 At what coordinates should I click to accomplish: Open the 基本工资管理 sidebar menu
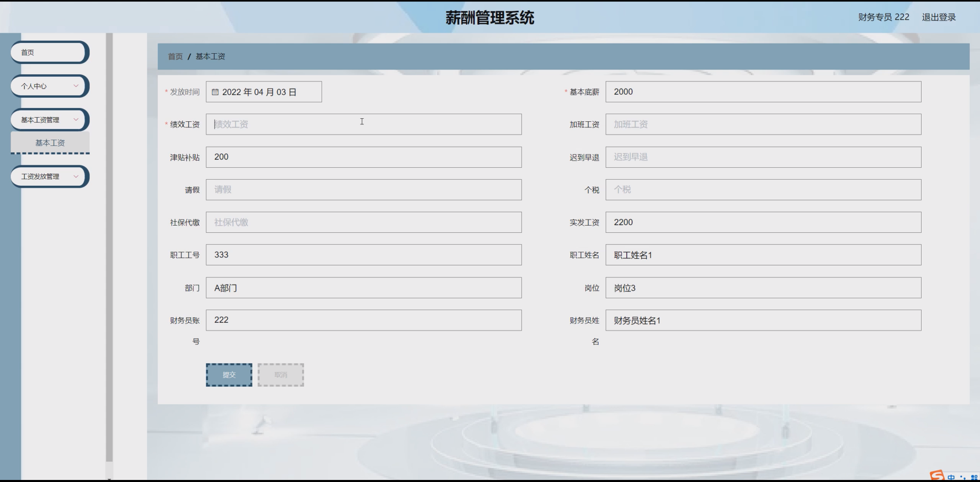tap(50, 120)
